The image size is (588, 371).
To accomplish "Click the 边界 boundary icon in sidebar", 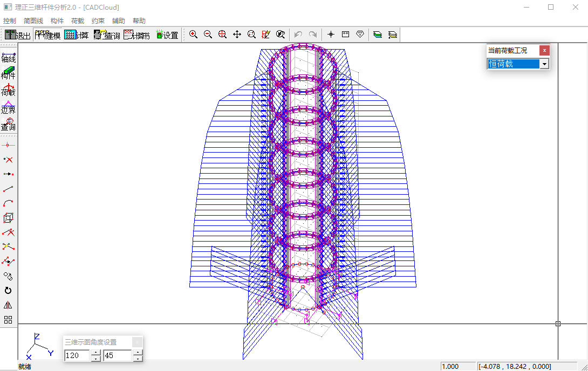I will (8, 107).
